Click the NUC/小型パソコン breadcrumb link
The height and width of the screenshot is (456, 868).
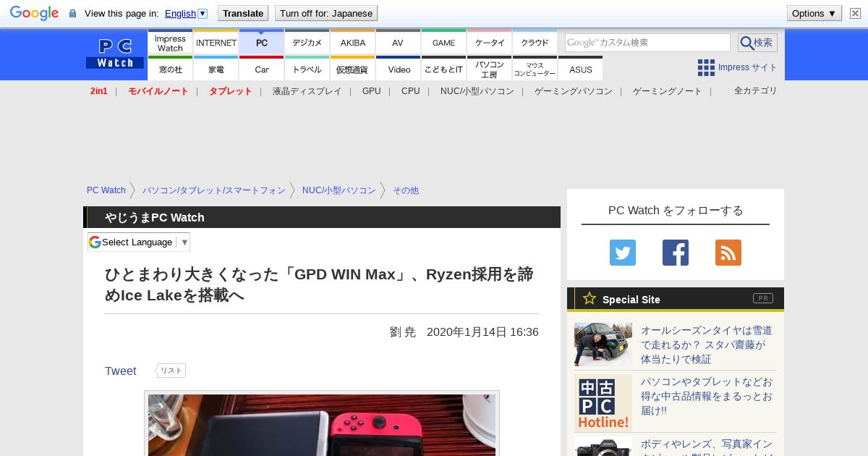click(x=339, y=190)
